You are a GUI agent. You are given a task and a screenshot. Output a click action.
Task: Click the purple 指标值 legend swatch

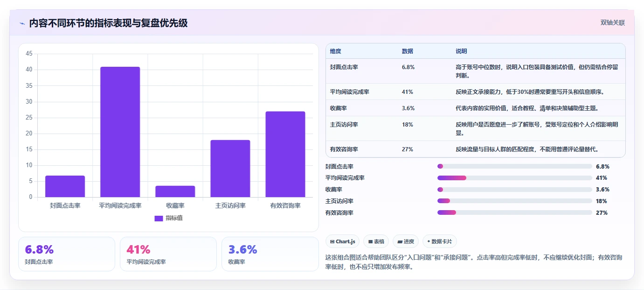click(x=159, y=218)
